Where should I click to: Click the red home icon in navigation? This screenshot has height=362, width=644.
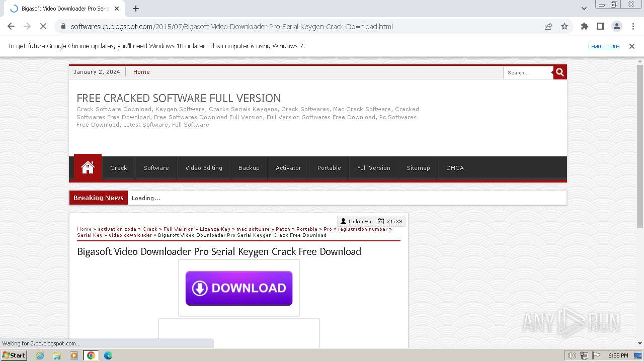88,167
